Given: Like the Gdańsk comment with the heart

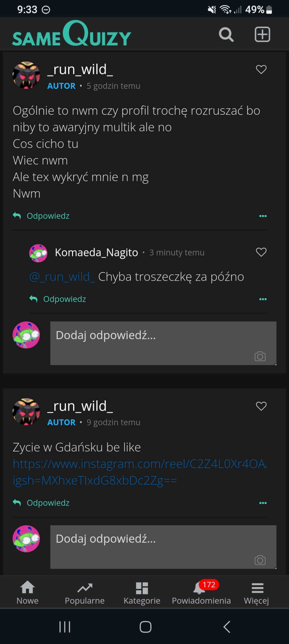Looking at the screenshot, I should tap(261, 406).
